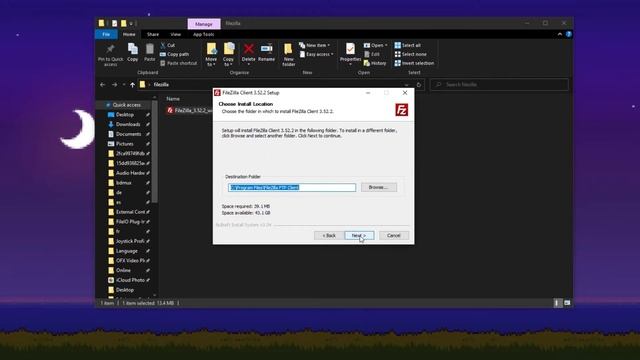Switch to the View ribbon tab
This screenshot has height=360, width=640.
(176, 34)
